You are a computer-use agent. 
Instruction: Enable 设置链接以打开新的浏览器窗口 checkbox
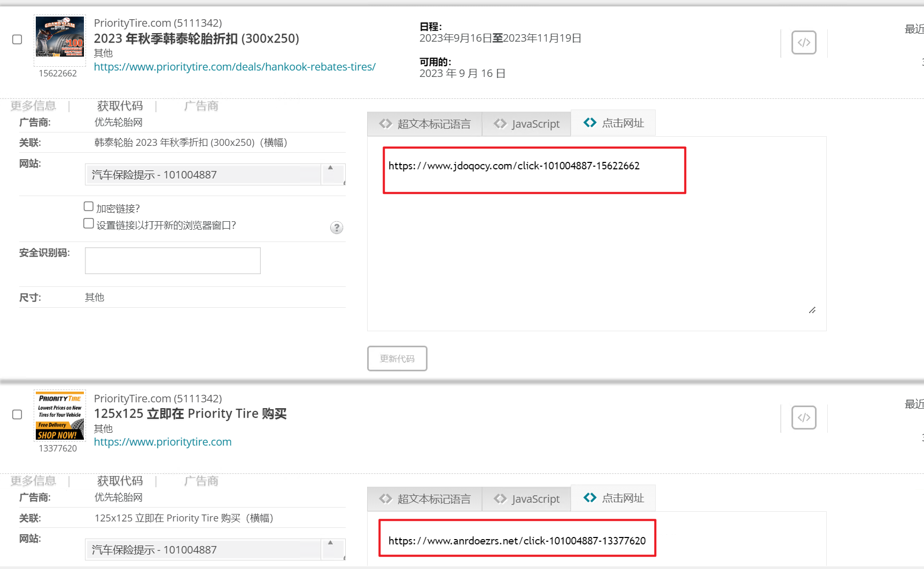click(x=89, y=223)
